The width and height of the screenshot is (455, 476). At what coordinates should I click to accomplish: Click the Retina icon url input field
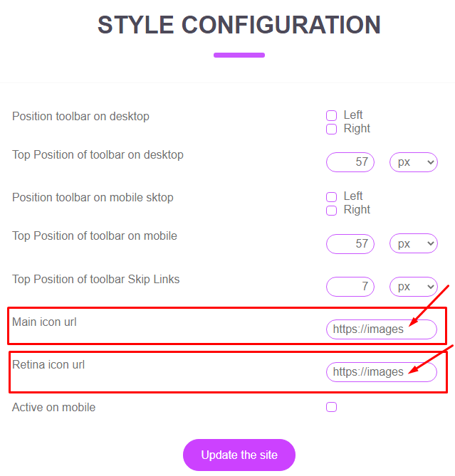coord(382,372)
